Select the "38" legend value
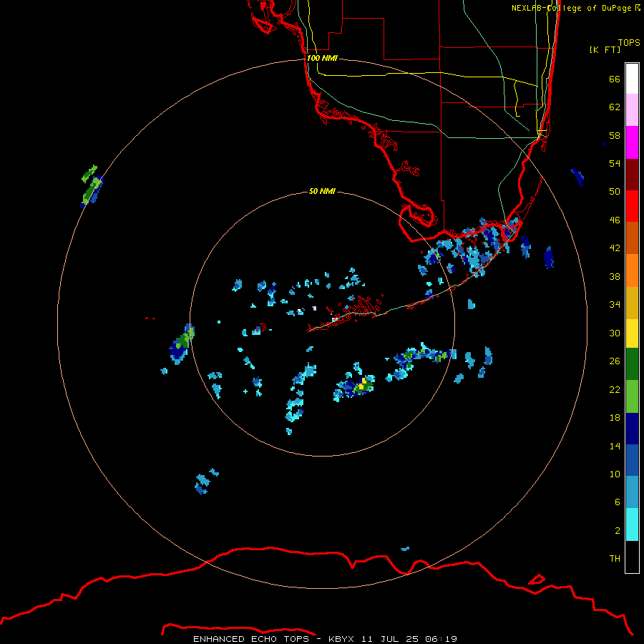The height and width of the screenshot is (644, 644). (x=615, y=276)
